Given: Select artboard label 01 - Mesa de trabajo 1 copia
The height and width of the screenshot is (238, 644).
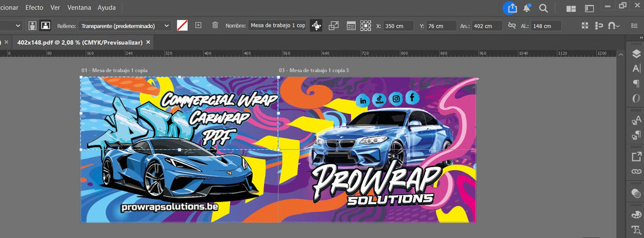Looking at the screenshot, I should click(x=114, y=70).
